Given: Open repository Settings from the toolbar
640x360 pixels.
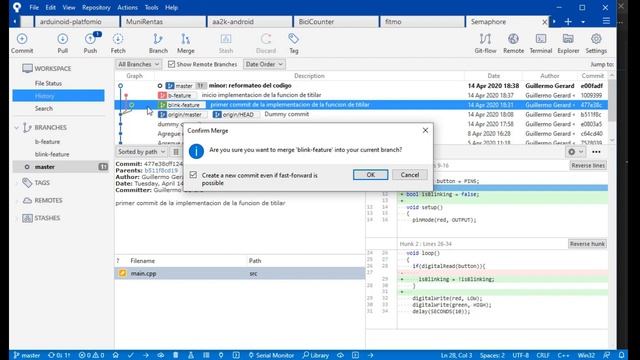Looking at the screenshot, I should (596, 43).
